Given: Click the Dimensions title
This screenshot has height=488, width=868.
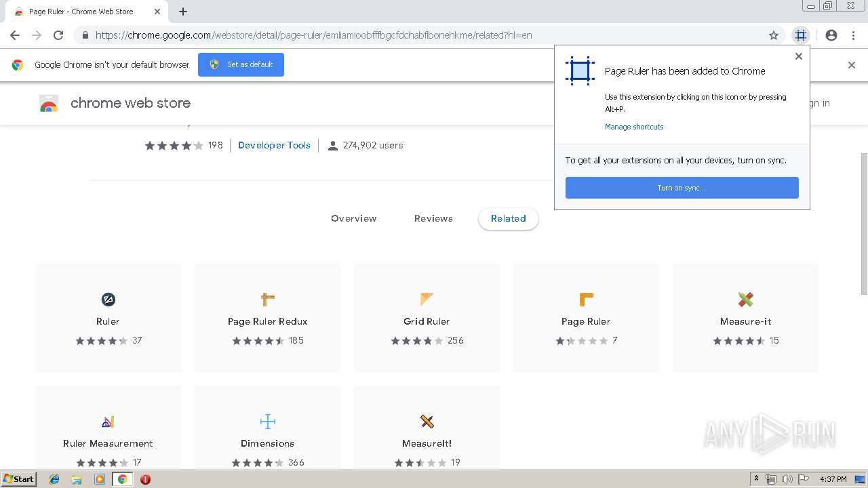Looking at the screenshot, I should 268,443.
